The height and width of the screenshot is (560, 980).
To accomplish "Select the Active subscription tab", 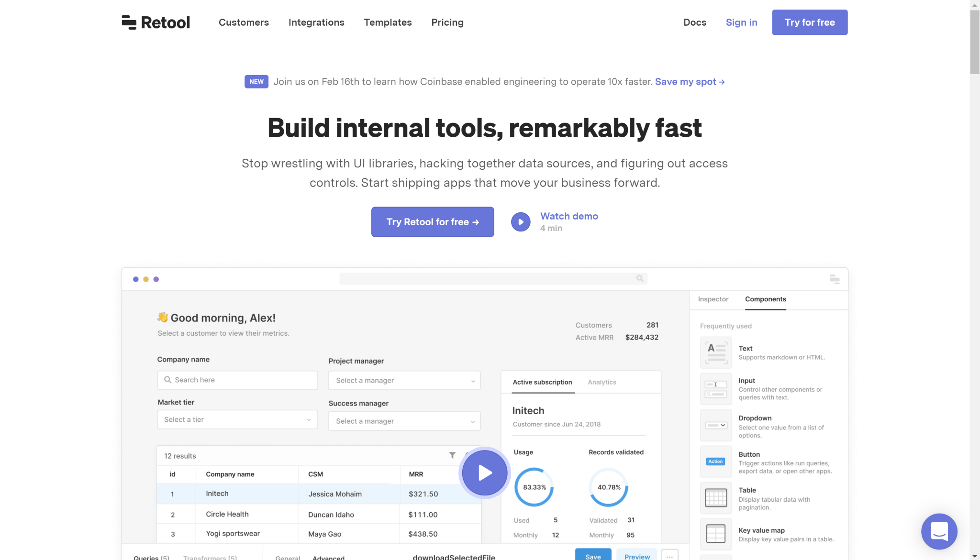I will pos(542,382).
